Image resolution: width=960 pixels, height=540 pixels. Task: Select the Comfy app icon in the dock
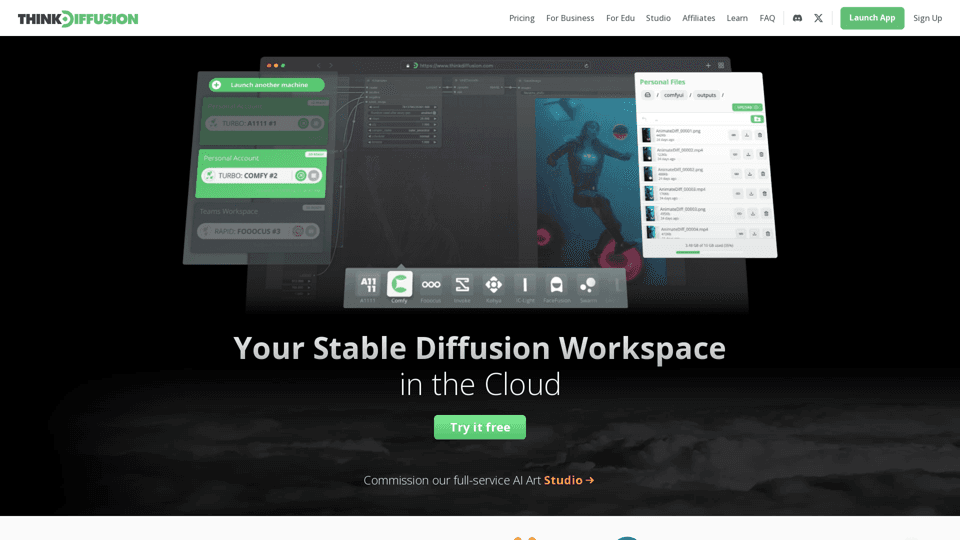(400, 284)
